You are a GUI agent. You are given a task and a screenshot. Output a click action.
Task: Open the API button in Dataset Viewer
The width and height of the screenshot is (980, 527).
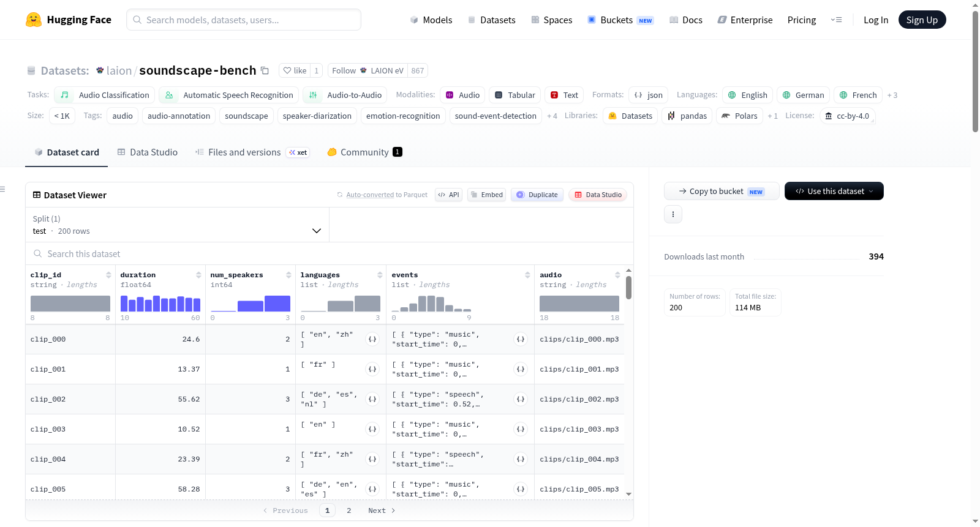click(x=448, y=195)
